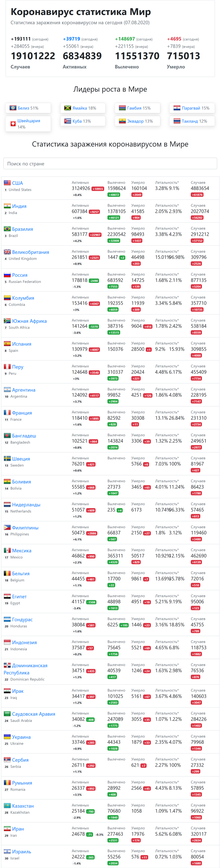Click the USA flag in the table

pyautogui.click(x=7, y=183)
